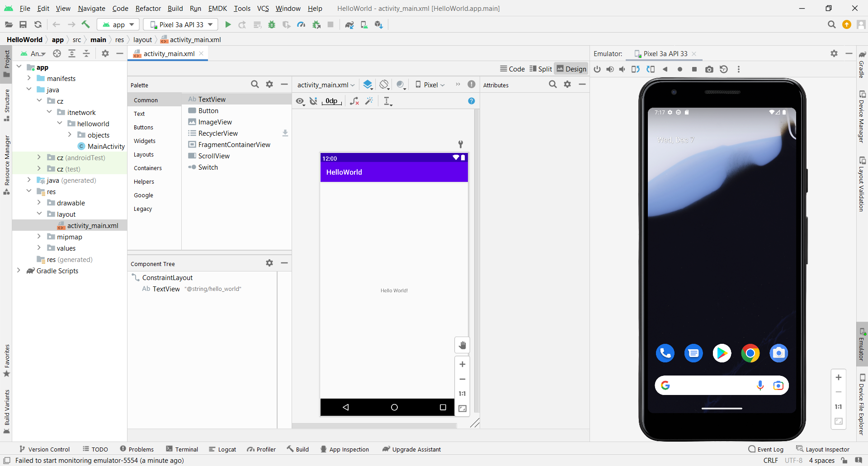Screen dimensions: 868x466
Task: Switch editor to Code view
Action: (x=512, y=69)
